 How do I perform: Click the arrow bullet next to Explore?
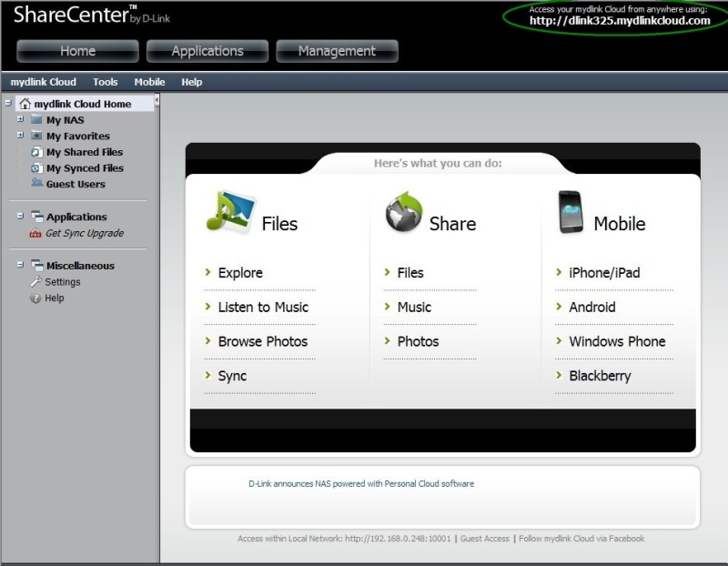(208, 272)
